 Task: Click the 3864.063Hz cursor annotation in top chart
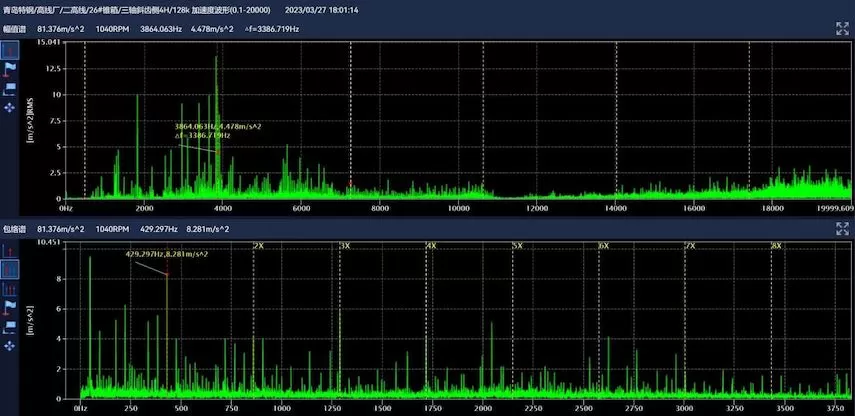217,127
